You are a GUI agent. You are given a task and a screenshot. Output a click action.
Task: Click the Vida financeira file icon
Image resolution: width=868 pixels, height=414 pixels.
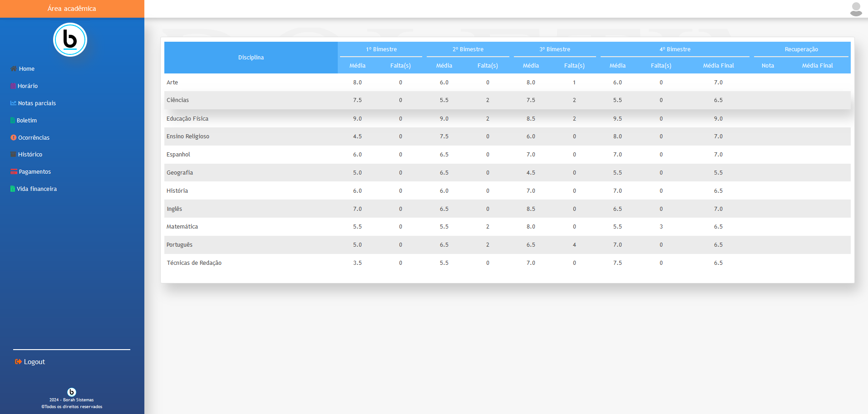[13, 189]
